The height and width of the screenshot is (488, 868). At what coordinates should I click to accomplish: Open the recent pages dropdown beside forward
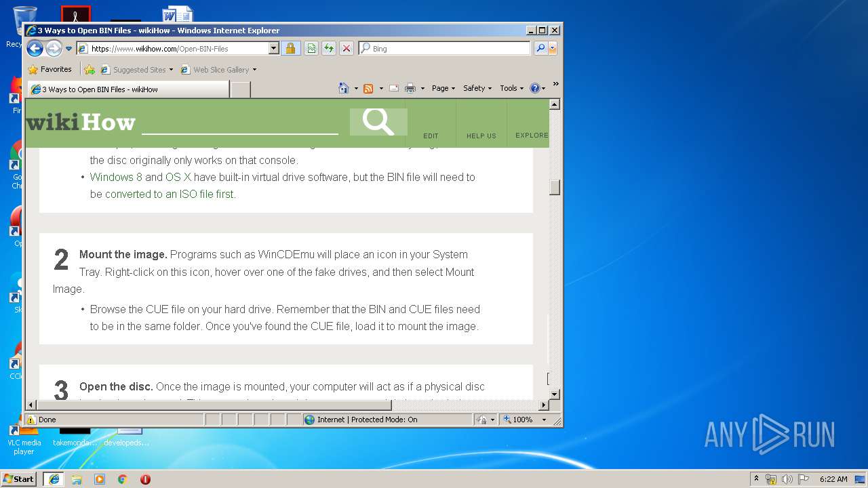pos(68,49)
